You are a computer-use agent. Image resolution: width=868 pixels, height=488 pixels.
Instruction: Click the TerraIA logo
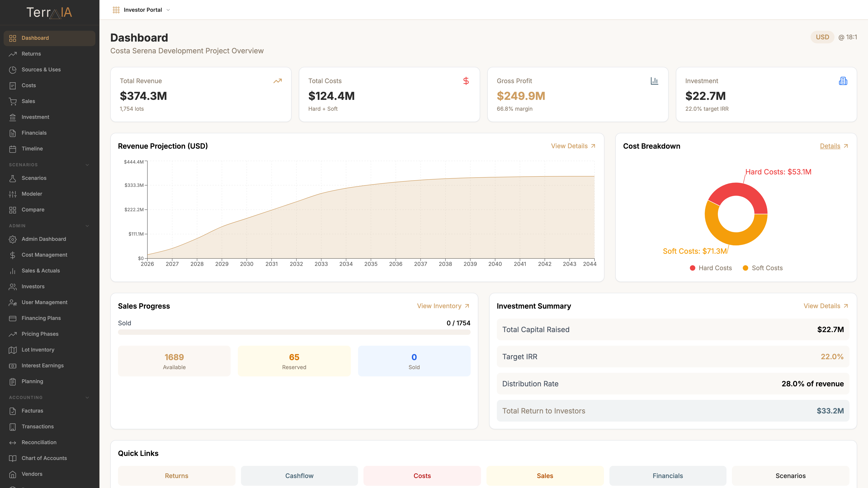[49, 12]
